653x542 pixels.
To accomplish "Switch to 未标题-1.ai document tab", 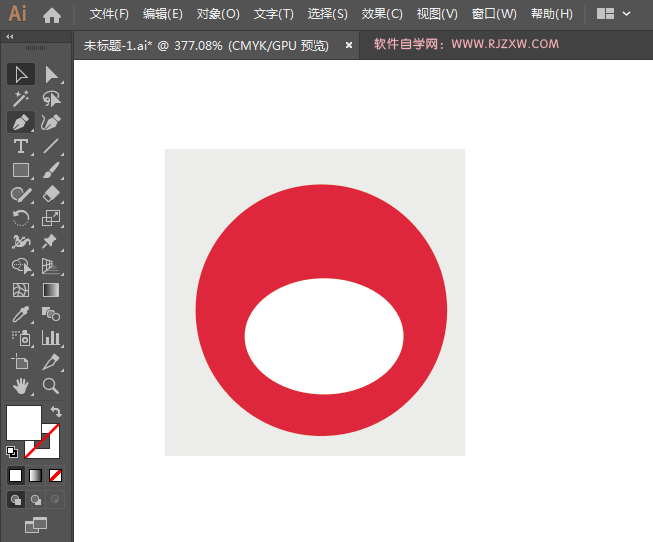I will 206,45.
